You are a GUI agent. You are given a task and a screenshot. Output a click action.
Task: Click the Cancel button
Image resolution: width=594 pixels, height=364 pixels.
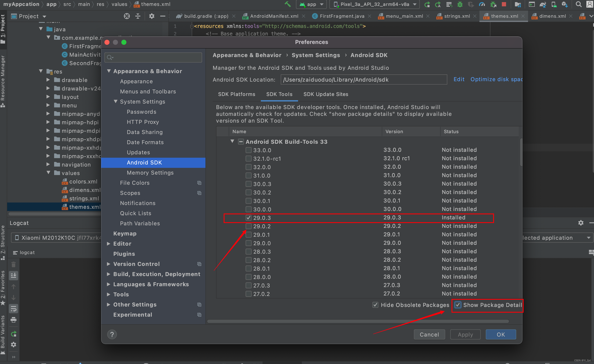pyautogui.click(x=429, y=334)
